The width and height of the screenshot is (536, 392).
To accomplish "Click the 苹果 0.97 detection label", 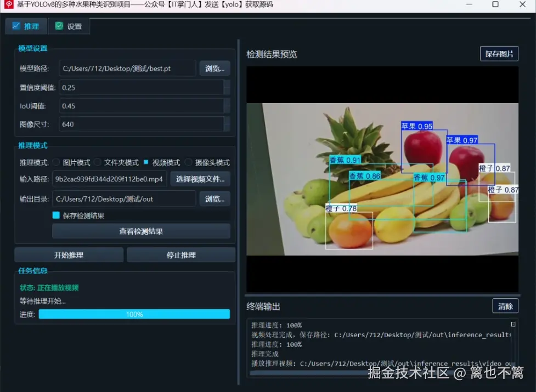I will coord(462,140).
